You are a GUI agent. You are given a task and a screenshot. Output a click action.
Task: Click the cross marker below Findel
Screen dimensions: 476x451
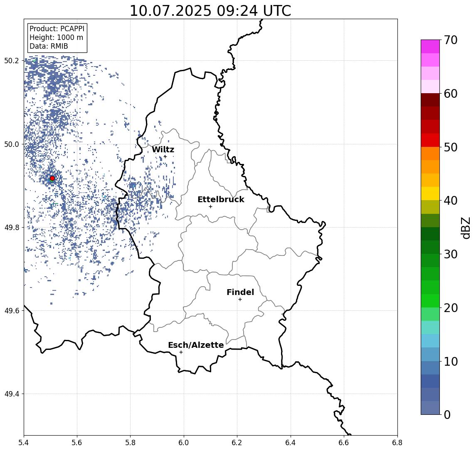(x=240, y=300)
